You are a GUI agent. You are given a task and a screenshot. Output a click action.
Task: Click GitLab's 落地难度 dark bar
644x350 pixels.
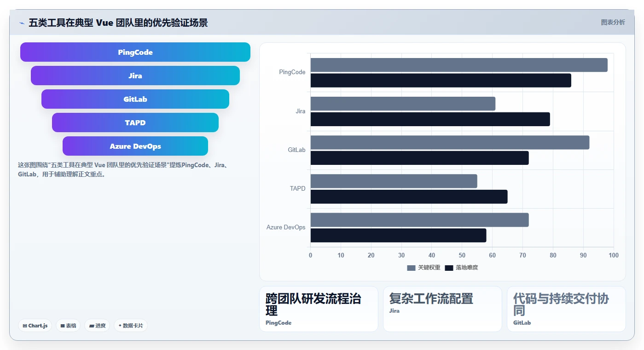tap(420, 158)
